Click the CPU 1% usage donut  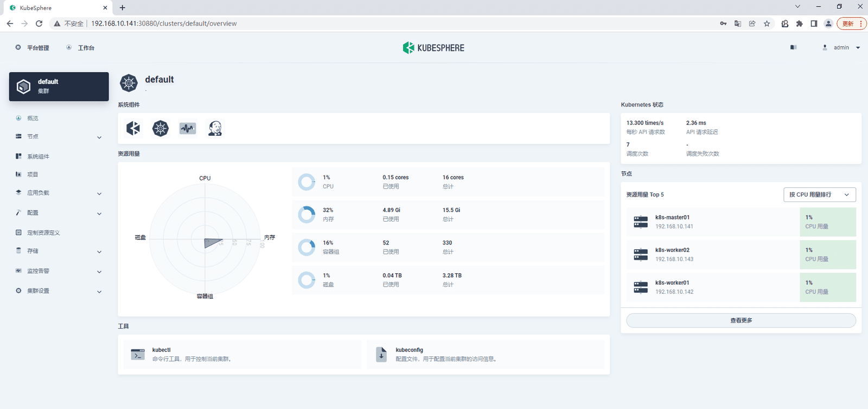click(307, 182)
